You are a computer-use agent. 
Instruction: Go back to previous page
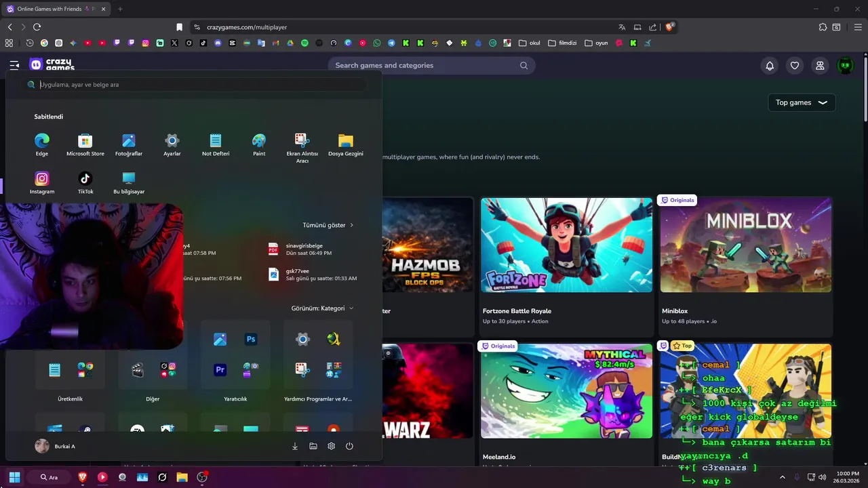click(9, 27)
